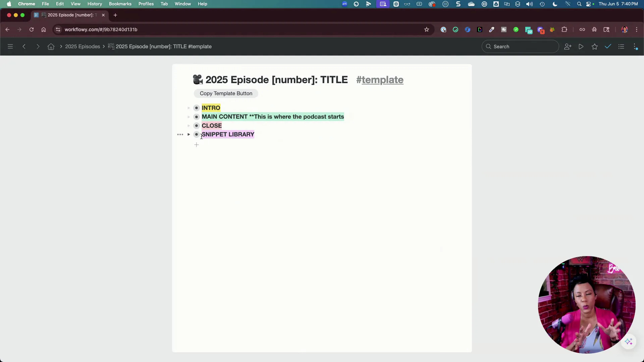Viewport: 644px width, 362px height.
Task: Expand the MAIN CONTENT bullet arrow
Action: pos(189,117)
